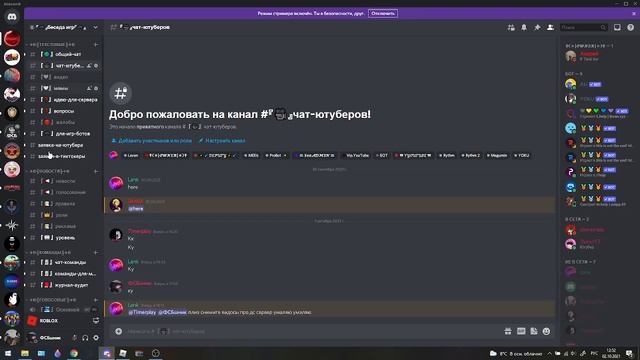Open settings gear on чат-ютуберов channel

coord(96,65)
